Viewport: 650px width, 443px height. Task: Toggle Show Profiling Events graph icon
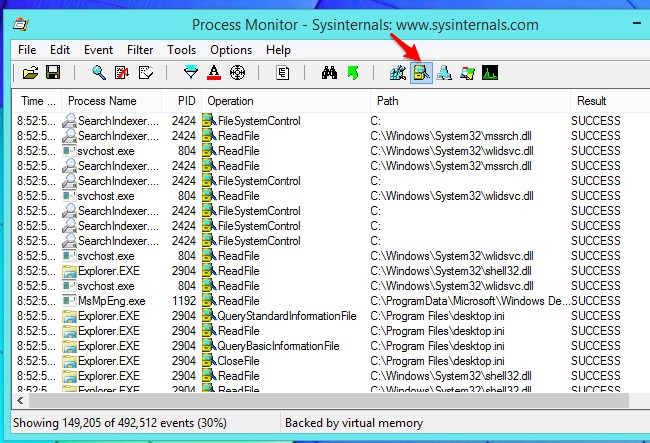tap(490, 73)
